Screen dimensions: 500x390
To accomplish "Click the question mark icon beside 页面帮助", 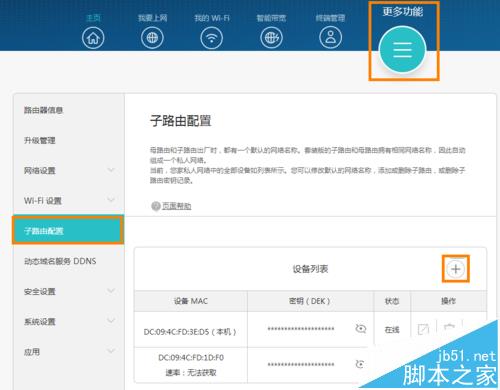I will 155,206.
